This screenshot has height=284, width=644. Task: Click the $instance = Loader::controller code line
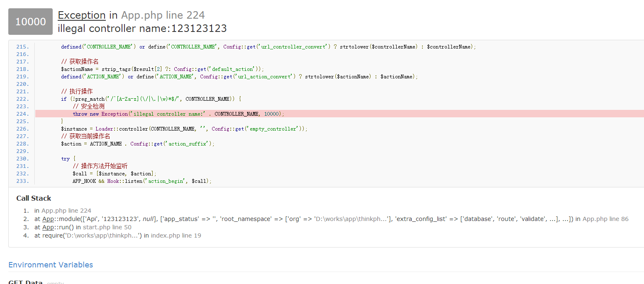point(184,129)
